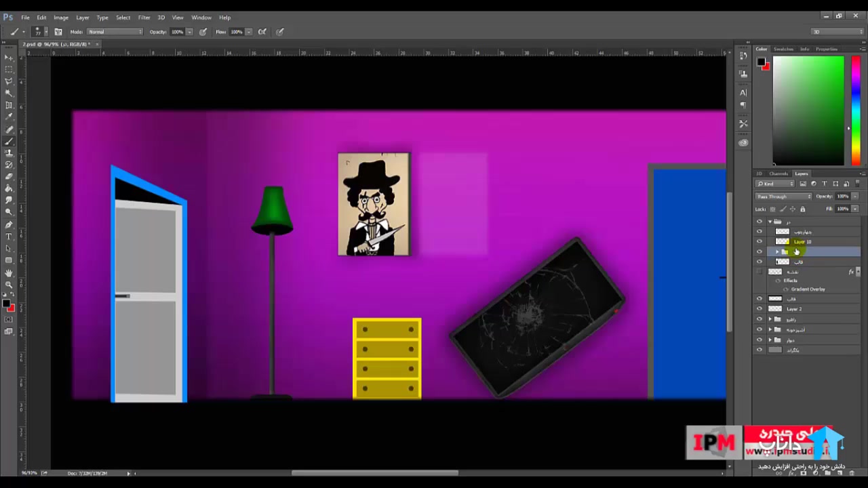
Task: Switch to the Properties panel tab
Action: (827, 49)
